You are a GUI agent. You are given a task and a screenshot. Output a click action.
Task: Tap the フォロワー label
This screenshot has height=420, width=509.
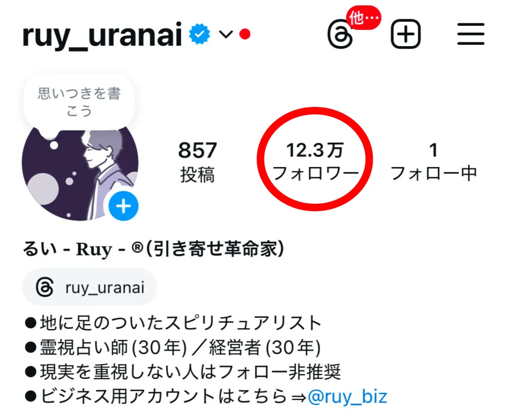point(315,173)
